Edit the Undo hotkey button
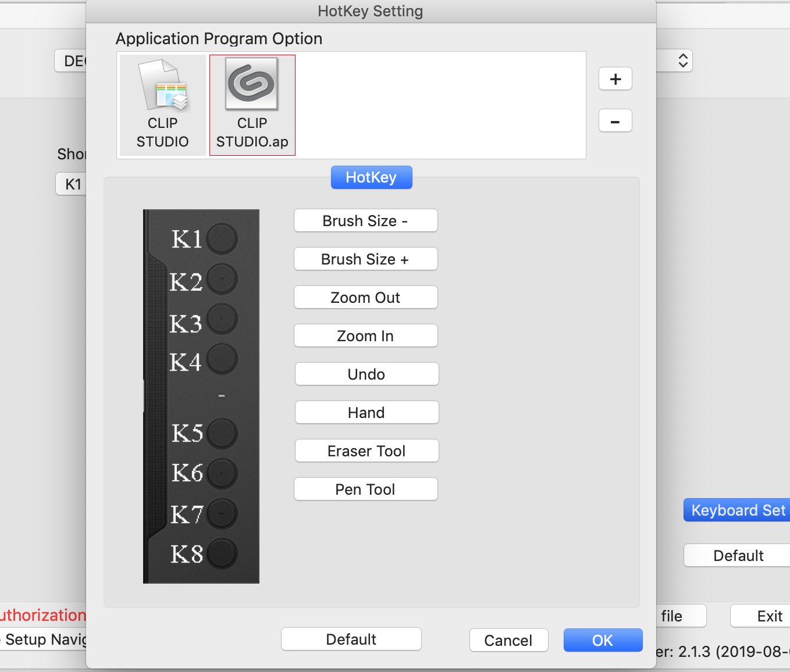The image size is (790, 672). pos(366,374)
